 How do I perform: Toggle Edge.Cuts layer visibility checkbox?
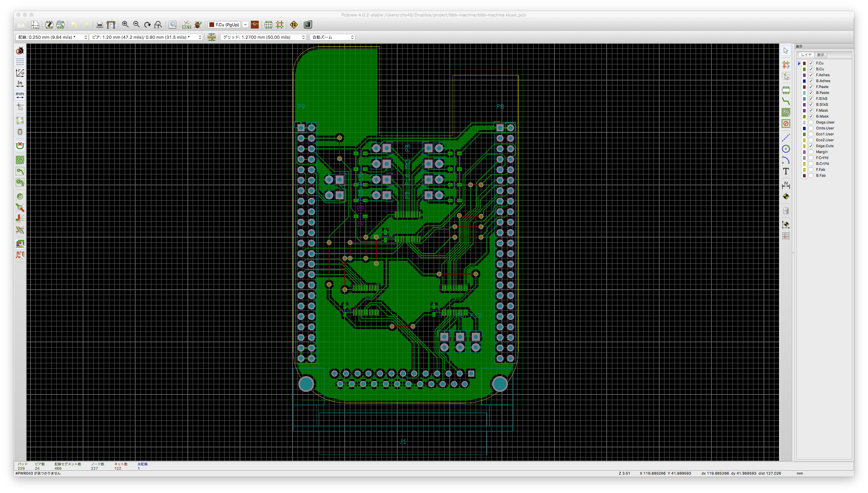pyautogui.click(x=811, y=146)
